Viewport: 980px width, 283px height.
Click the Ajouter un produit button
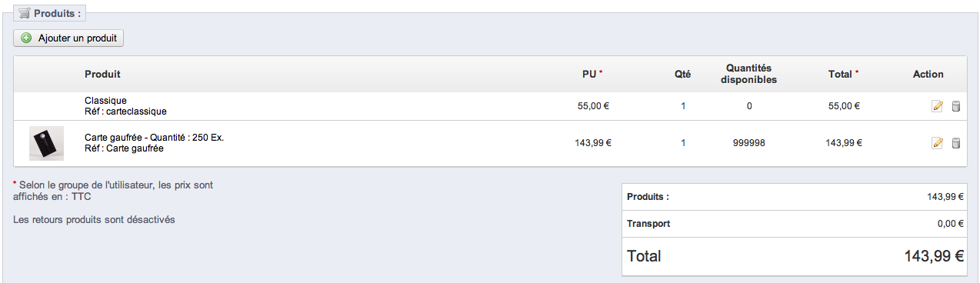point(68,38)
